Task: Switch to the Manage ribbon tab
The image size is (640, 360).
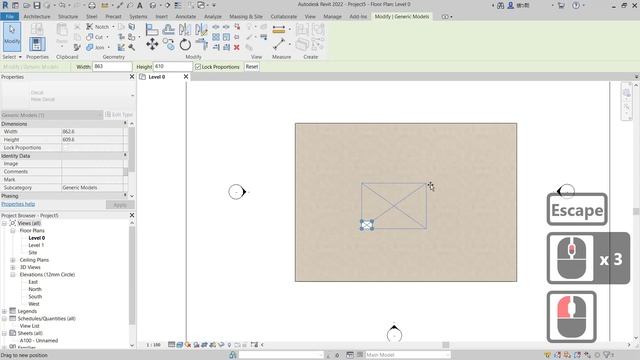Action: pyautogui.click(x=332, y=16)
